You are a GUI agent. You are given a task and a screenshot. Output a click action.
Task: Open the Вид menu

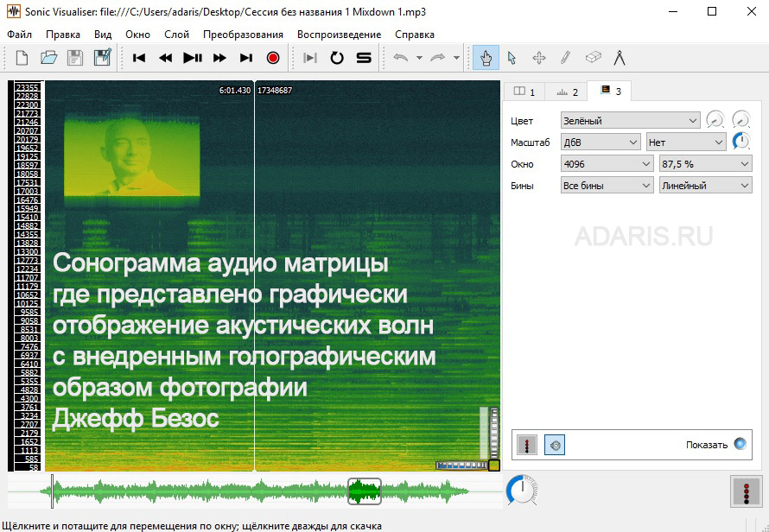pos(103,35)
